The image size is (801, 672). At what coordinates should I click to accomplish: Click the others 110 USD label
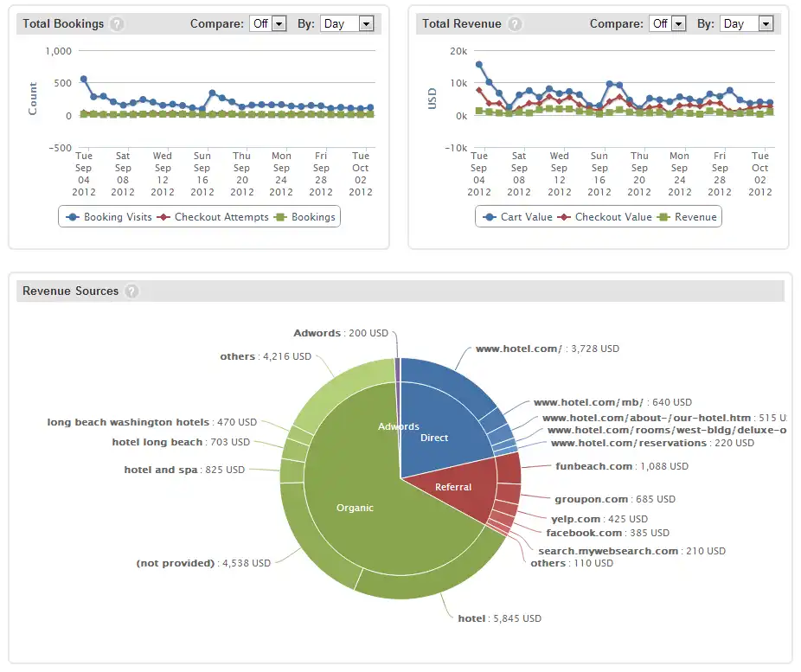pyautogui.click(x=572, y=563)
